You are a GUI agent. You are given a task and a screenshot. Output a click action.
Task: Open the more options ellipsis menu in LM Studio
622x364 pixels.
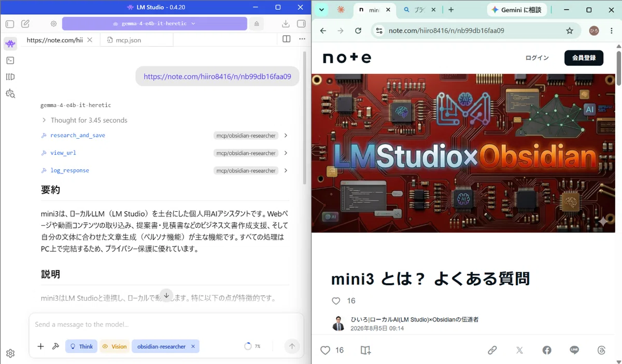pyautogui.click(x=302, y=39)
